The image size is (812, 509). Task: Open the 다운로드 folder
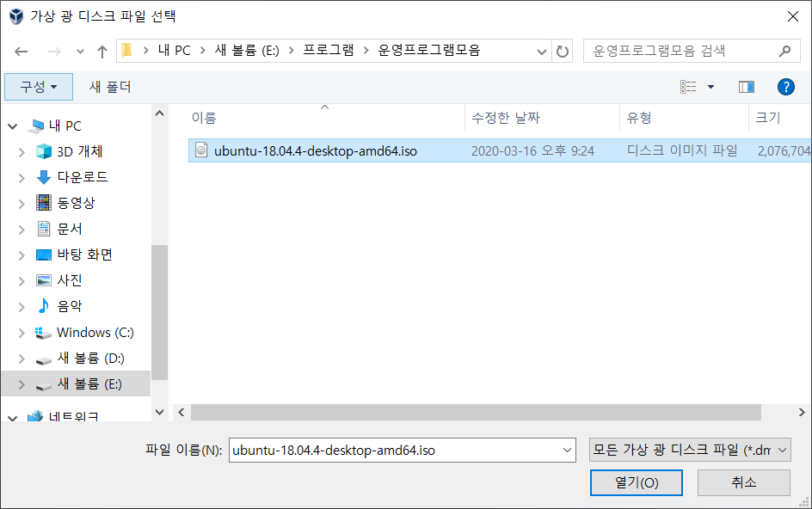(x=82, y=177)
